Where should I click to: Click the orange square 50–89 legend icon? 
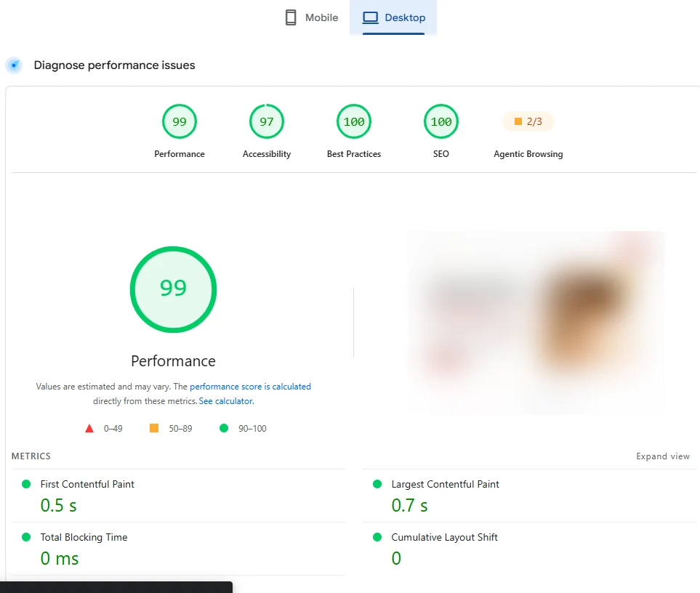(154, 428)
